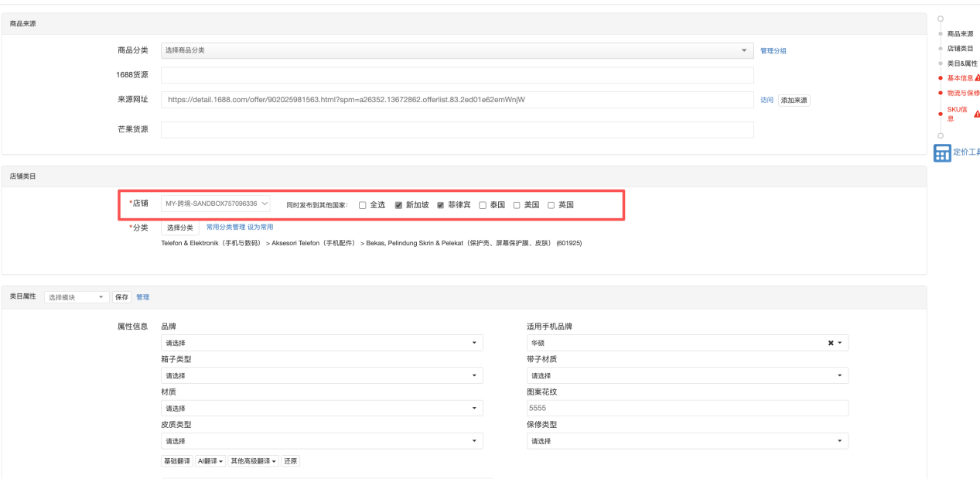Open the 定价工具 calculator icon
The image size is (980, 479).
click(x=942, y=153)
